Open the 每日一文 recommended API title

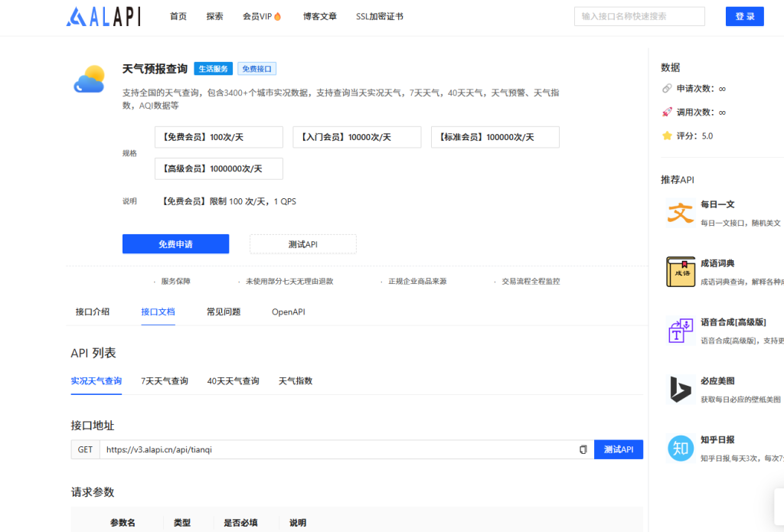tap(717, 204)
